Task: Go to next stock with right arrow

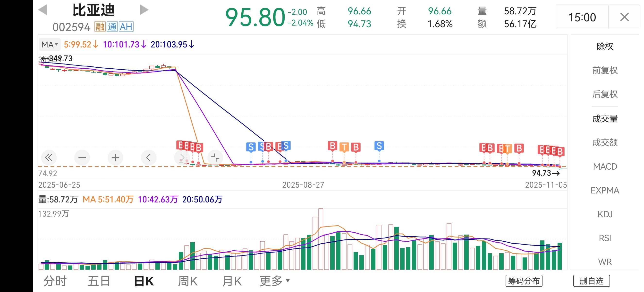Action: (x=144, y=10)
